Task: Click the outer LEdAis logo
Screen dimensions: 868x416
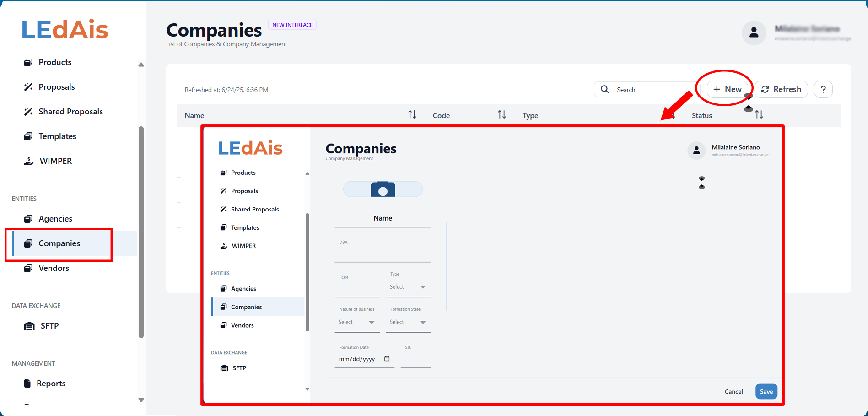Action: pyautogui.click(x=65, y=30)
